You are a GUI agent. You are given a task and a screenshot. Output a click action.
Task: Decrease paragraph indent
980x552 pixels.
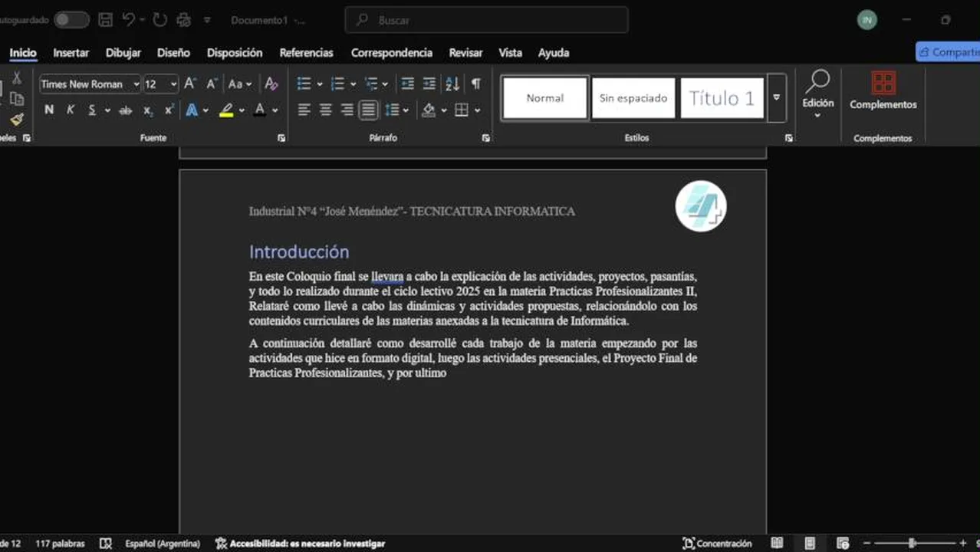(408, 84)
